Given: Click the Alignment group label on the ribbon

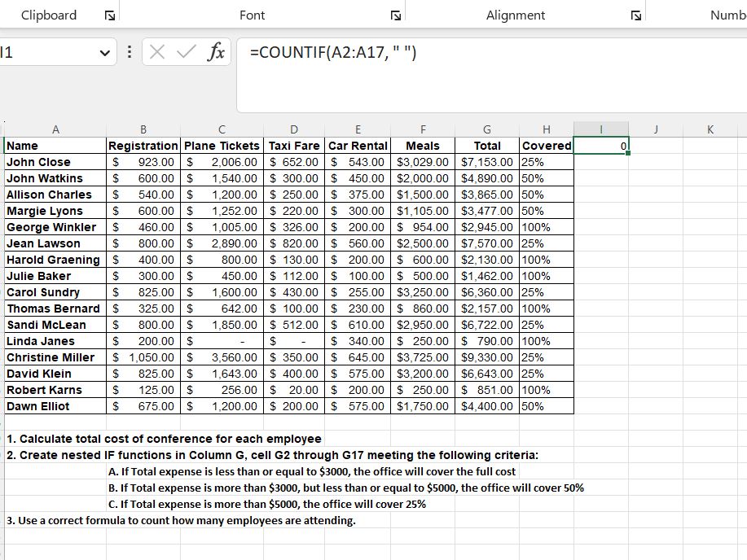Looking at the screenshot, I should pos(515,14).
